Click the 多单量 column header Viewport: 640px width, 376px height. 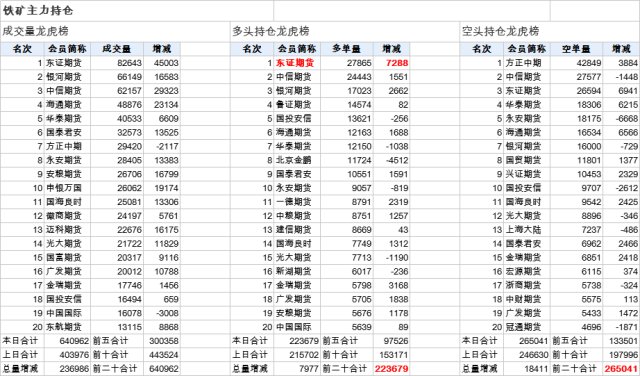347,49
